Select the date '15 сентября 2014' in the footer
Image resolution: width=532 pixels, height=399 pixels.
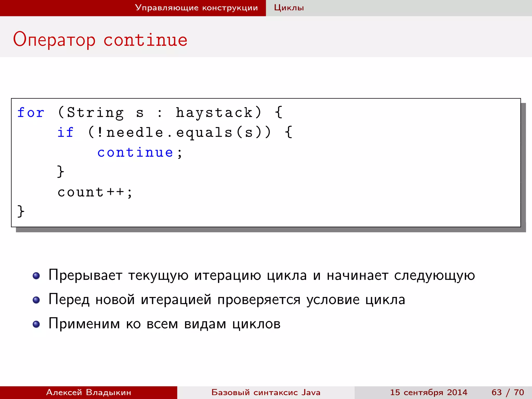pos(429,392)
